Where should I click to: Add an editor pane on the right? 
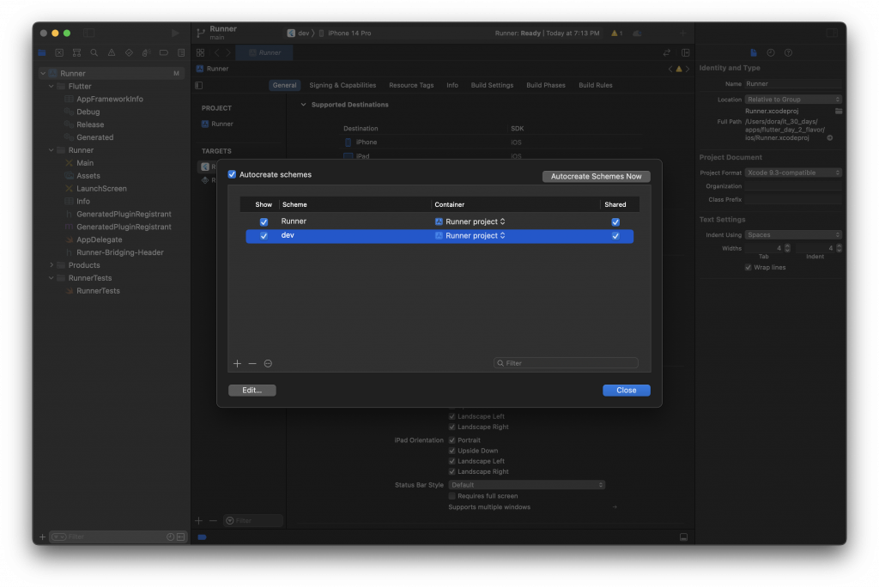686,52
